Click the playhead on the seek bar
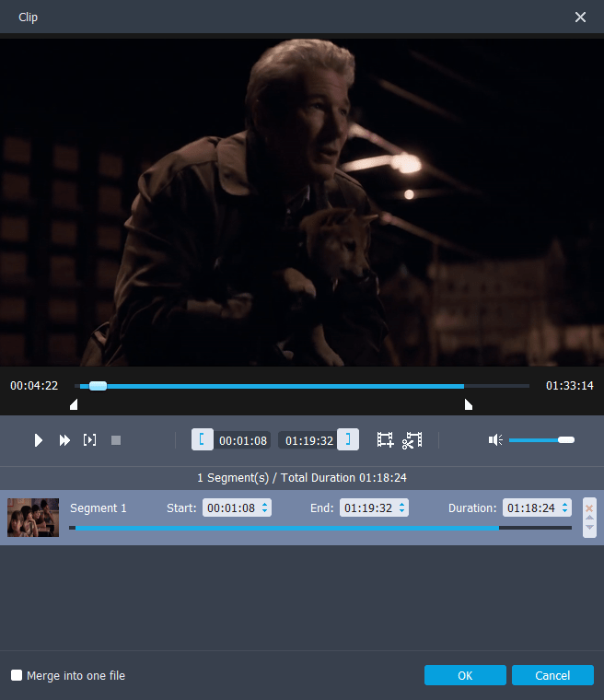 coord(98,386)
